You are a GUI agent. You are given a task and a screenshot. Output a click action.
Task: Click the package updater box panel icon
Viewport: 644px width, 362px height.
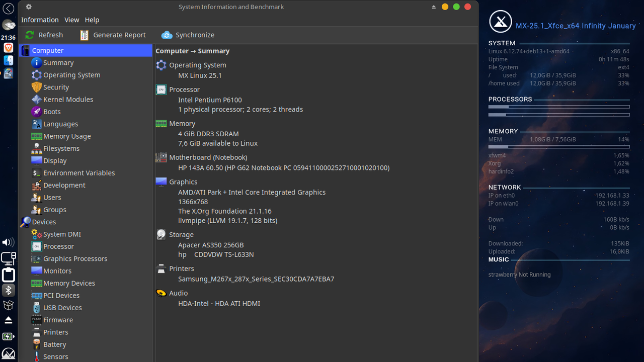coord(8,305)
